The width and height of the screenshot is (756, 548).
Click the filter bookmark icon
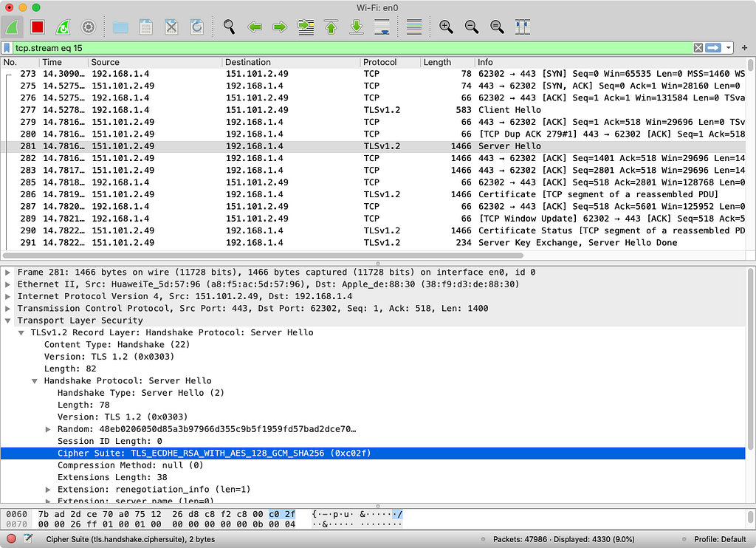pos(7,48)
